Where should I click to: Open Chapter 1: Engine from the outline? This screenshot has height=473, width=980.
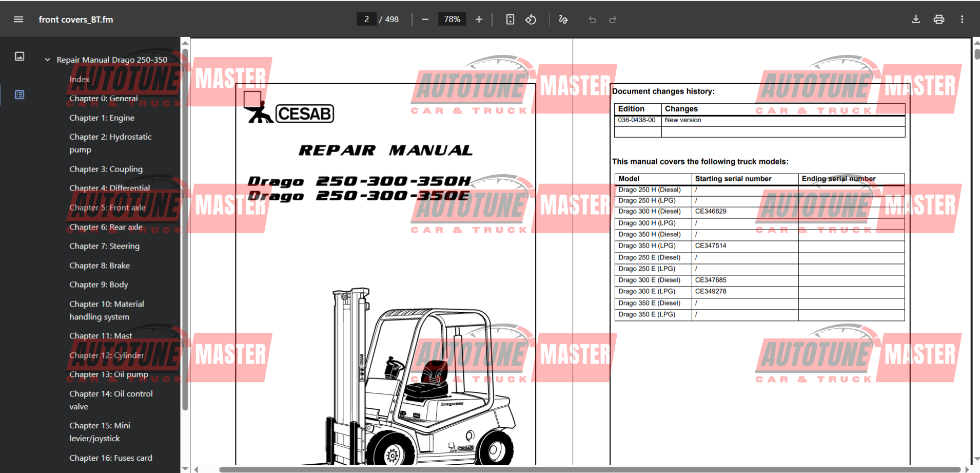click(x=102, y=118)
